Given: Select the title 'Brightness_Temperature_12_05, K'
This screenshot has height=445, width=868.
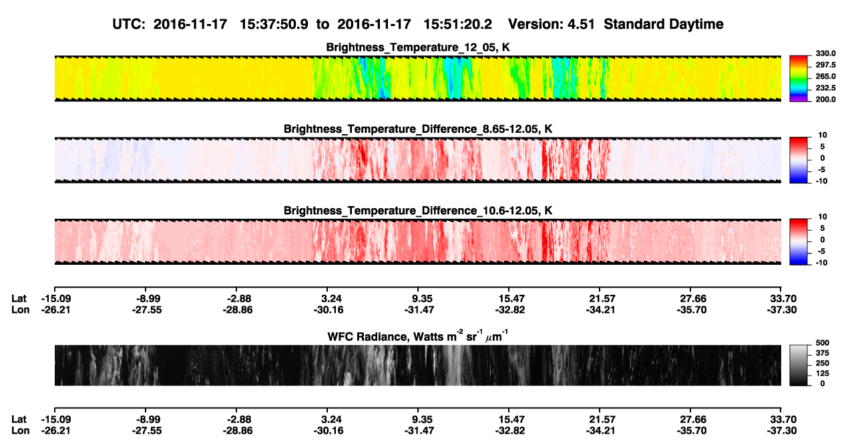Looking at the screenshot, I should point(418,47).
